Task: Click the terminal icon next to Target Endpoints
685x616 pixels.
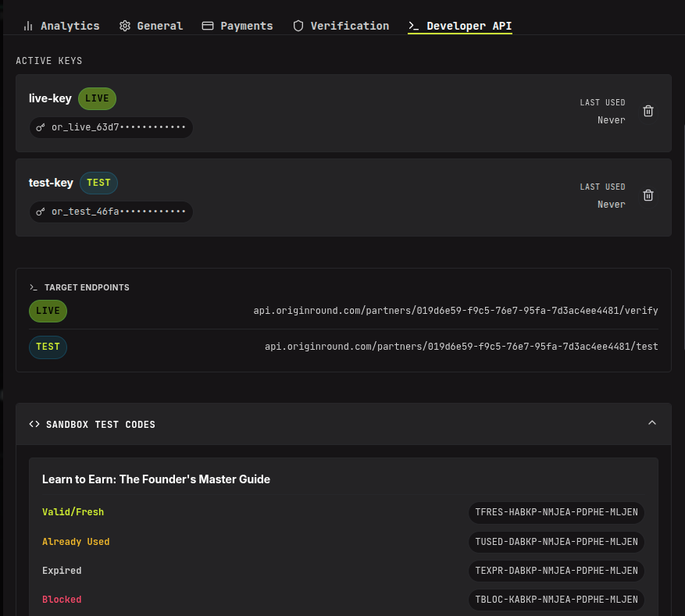Action: coord(34,287)
